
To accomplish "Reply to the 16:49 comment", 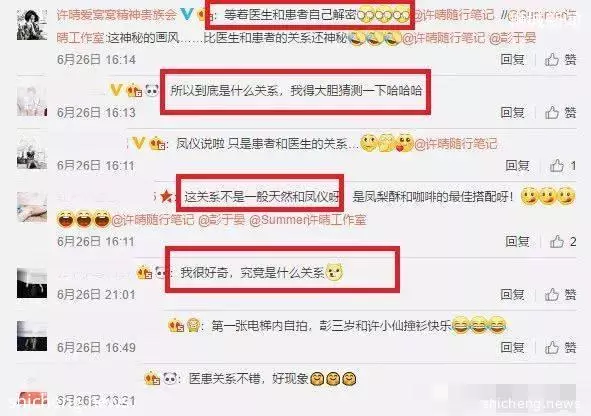I will [x=512, y=347].
